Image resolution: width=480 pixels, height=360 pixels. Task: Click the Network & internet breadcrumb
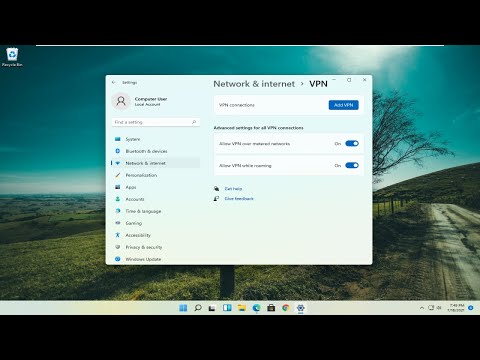(254, 84)
